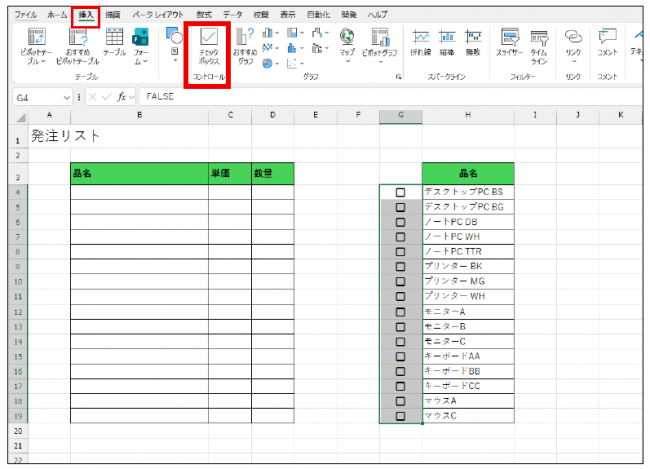650x469 pixels.
Task: Open the Name Box dropdown arrow
Action: 67,97
